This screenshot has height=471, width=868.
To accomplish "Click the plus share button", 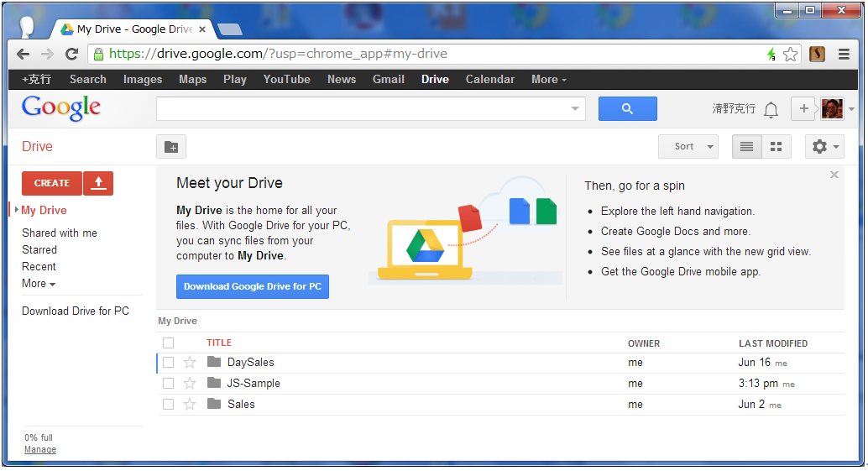I will 804,108.
